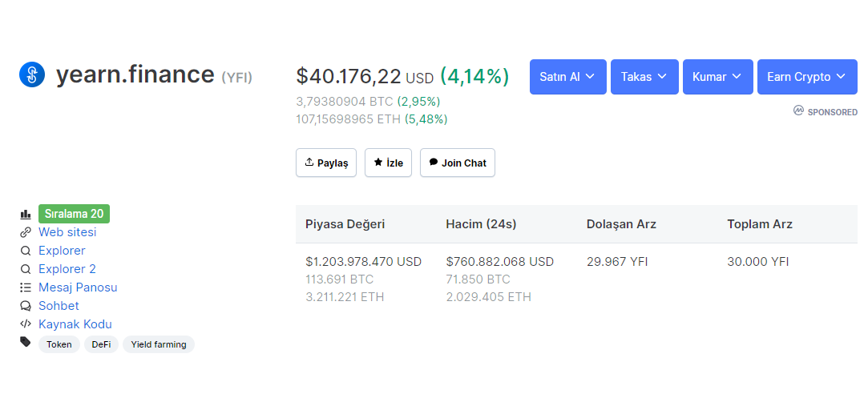Viewport: 868px width, 394px height.
Task: Click the tag icon beside the tags
Action: (x=25, y=342)
